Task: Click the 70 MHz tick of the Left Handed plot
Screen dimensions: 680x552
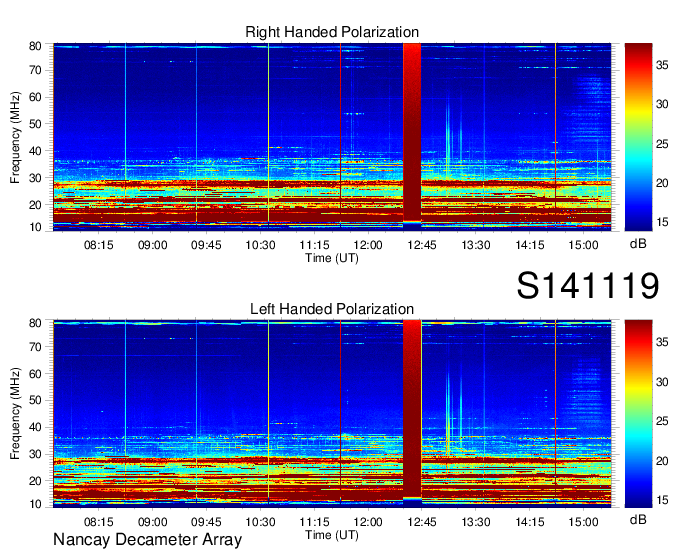Action: tap(35, 347)
